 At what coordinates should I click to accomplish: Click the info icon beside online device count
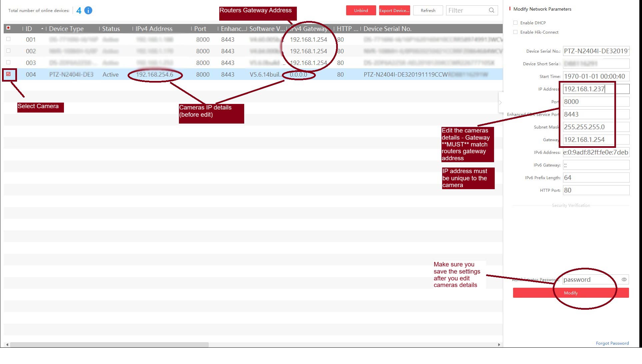[x=88, y=10]
